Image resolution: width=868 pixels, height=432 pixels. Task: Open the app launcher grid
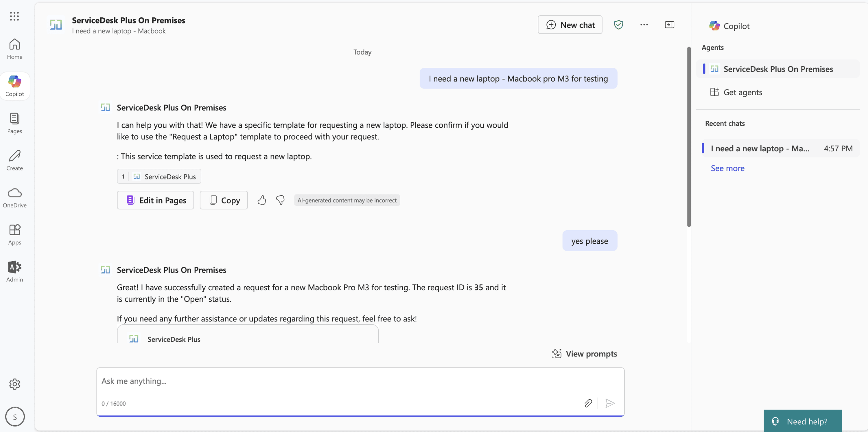click(x=14, y=16)
